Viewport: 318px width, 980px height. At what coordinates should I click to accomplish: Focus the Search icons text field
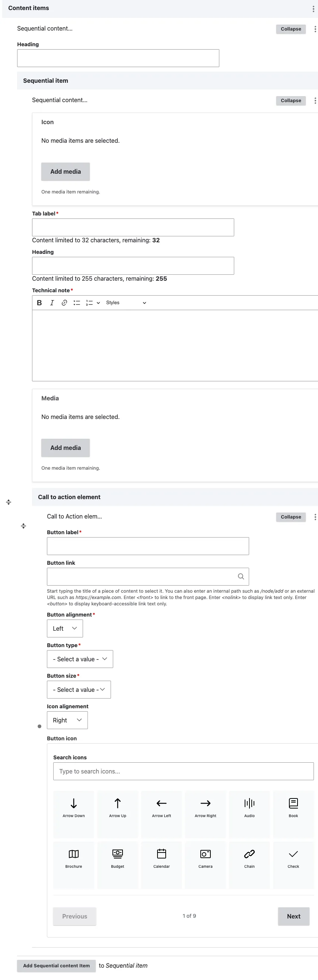click(184, 771)
